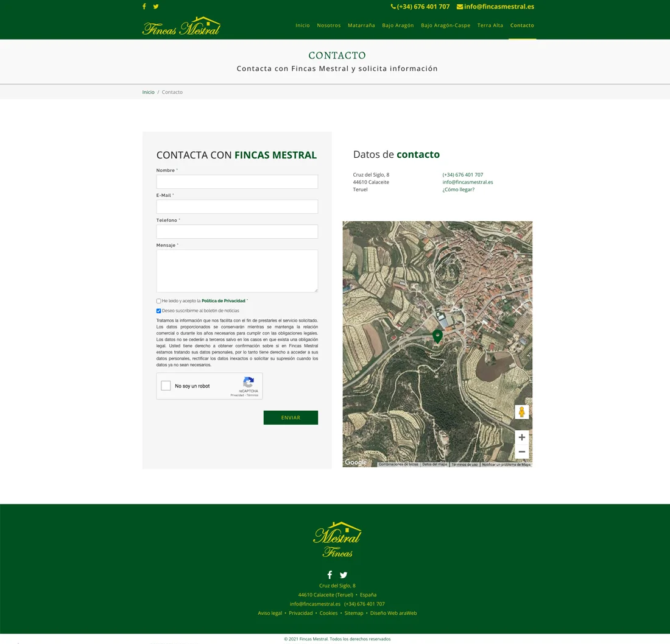
Task: Focus the Nombre input field
Action: point(237,182)
